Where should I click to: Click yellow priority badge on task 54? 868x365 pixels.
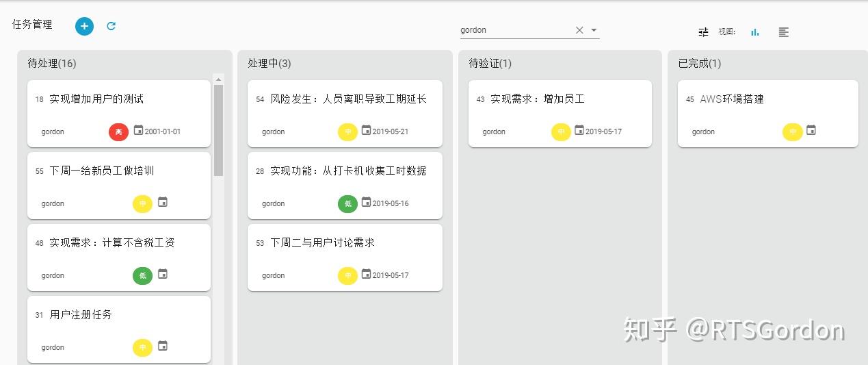pos(347,131)
